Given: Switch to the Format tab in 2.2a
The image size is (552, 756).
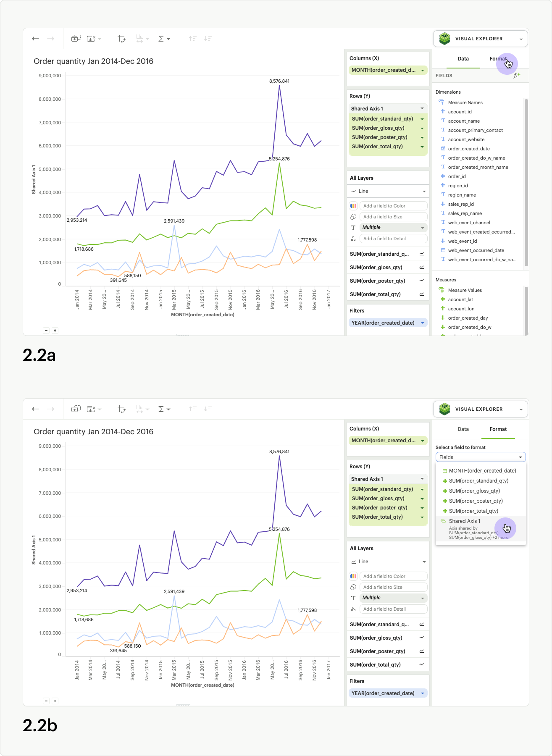Looking at the screenshot, I should pos(498,59).
